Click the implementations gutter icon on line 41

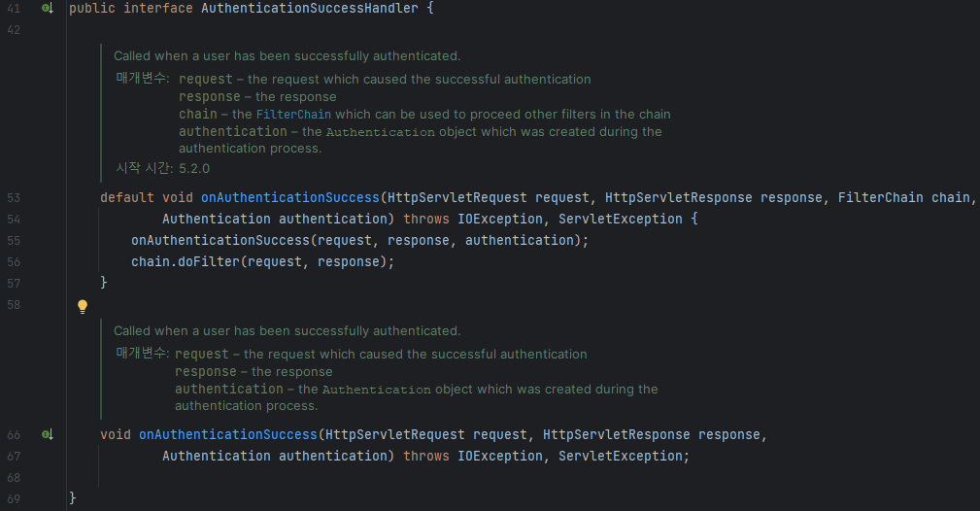[x=48, y=8]
